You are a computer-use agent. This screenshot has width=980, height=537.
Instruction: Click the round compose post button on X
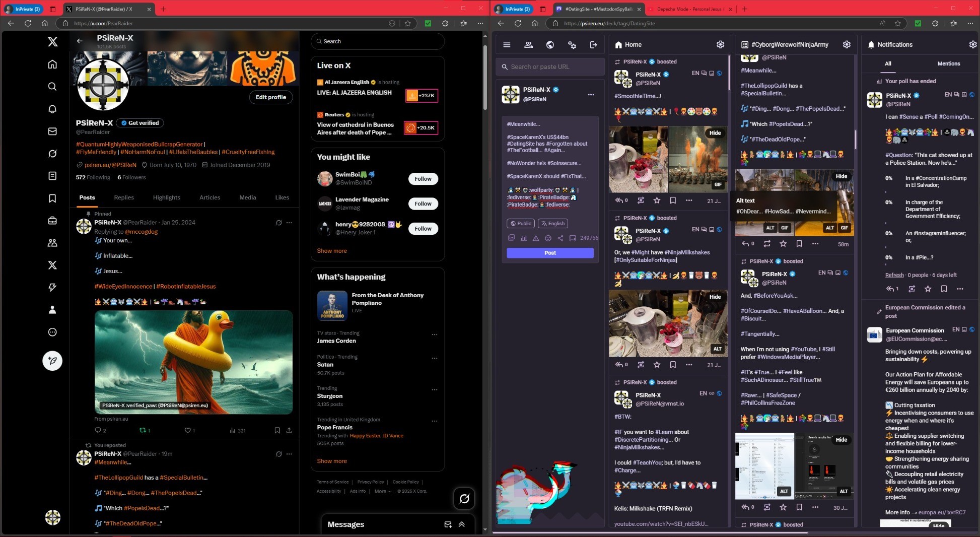pos(52,361)
